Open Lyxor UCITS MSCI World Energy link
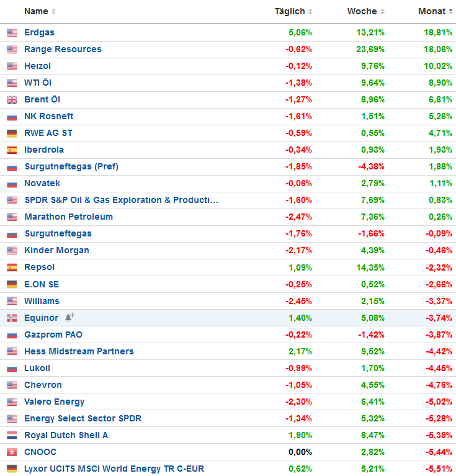Screen dimensions: 456x476 (x=114, y=469)
